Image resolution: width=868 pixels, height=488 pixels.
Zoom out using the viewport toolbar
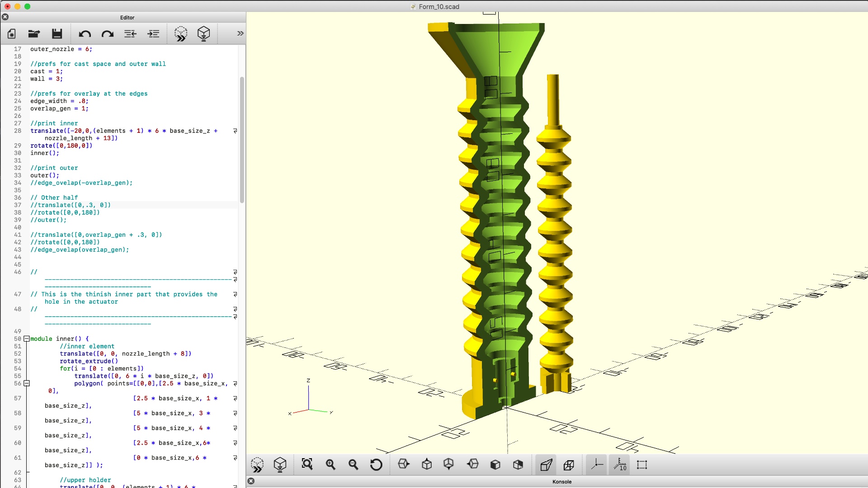[x=353, y=465]
